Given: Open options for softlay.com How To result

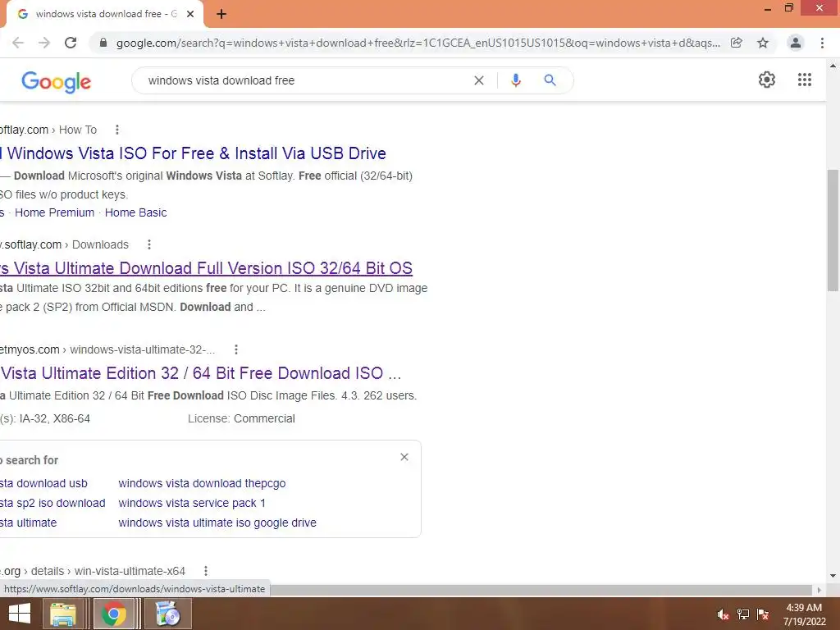Looking at the screenshot, I should tap(116, 130).
